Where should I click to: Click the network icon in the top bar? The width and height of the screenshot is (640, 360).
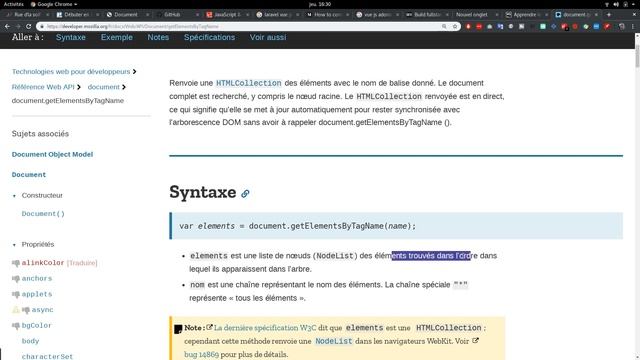click(x=607, y=4)
